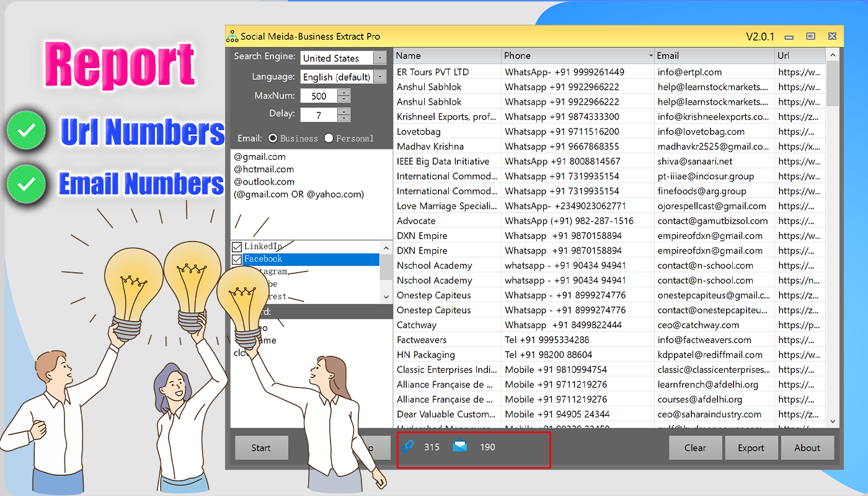Click the email count value 190
Screen dimensions: 868x496
[x=487, y=447]
